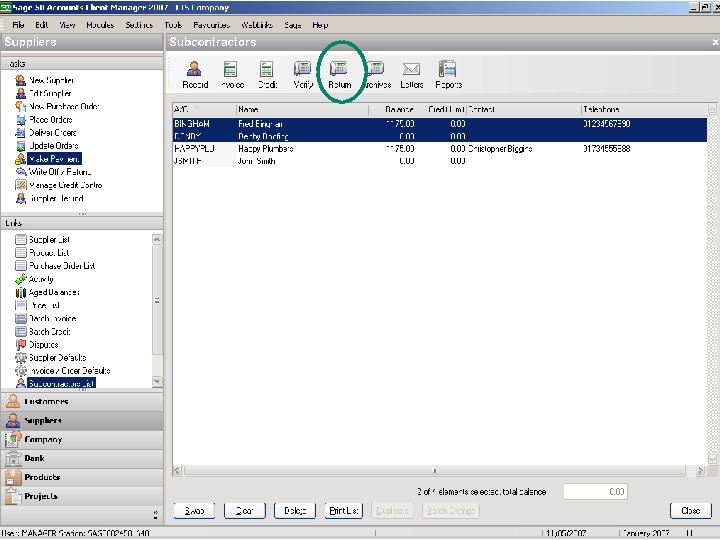The height and width of the screenshot is (540, 720).
Task: Open the Archives toolbar icon
Action: (377, 75)
